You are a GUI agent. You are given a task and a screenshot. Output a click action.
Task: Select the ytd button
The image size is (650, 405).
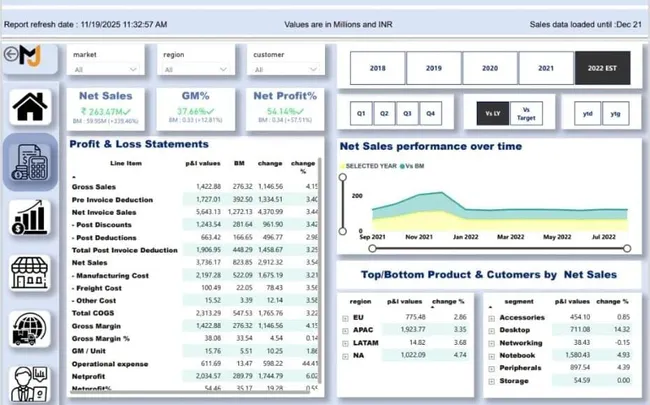(587, 113)
